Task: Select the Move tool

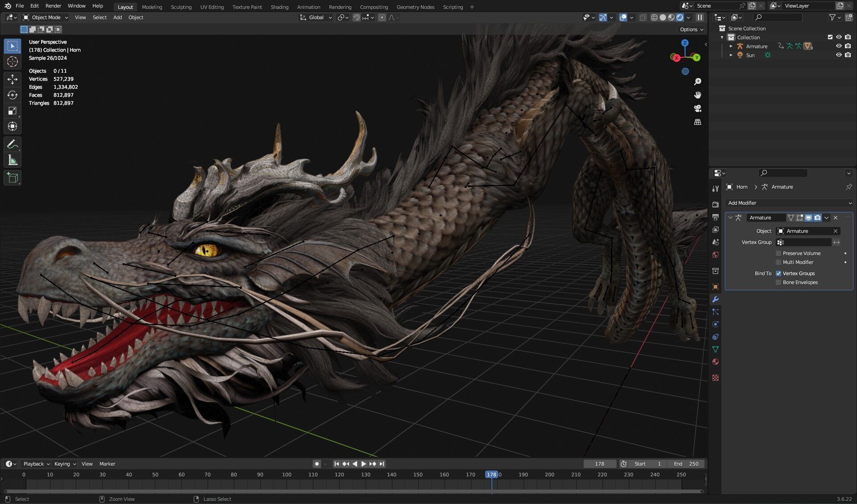Action: pyautogui.click(x=12, y=79)
